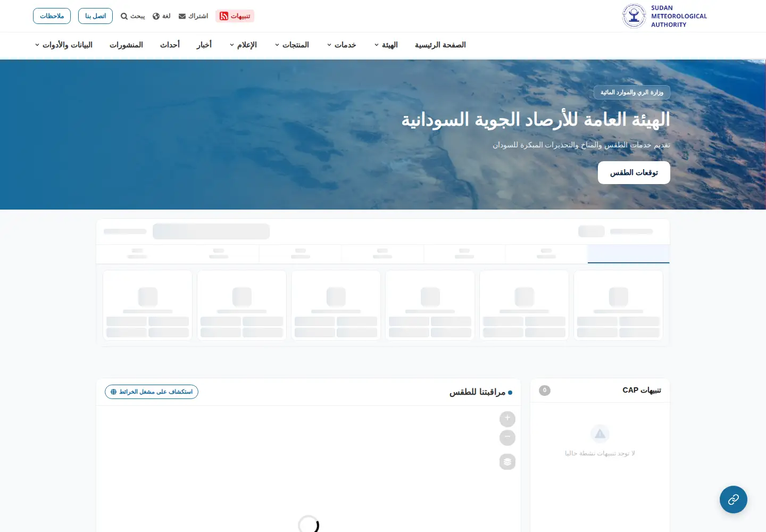This screenshot has height=532, width=766.
Task: Click the تنبيهات CAP heading
Action: pyautogui.click(x=642, y=390)
